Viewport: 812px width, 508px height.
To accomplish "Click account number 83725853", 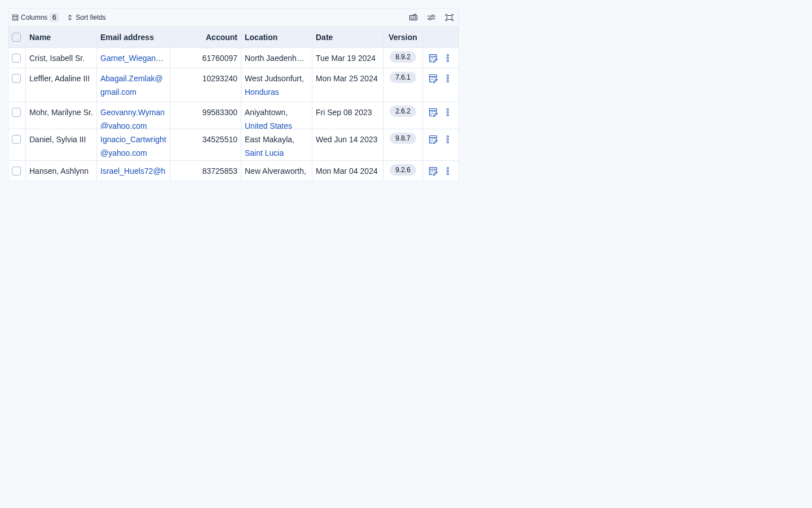I will (220, 171).
